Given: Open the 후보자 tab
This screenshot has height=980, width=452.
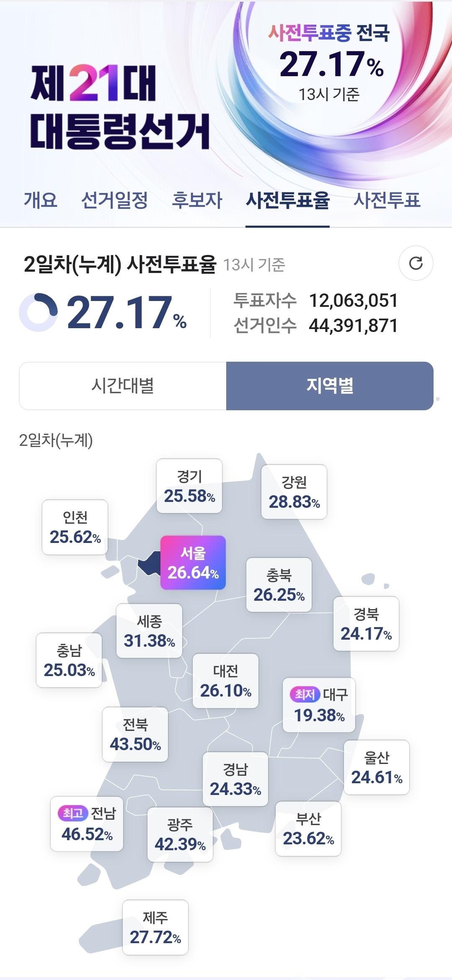Looking at the screenshot, I should pyautogui.click(x=197, y=200).
